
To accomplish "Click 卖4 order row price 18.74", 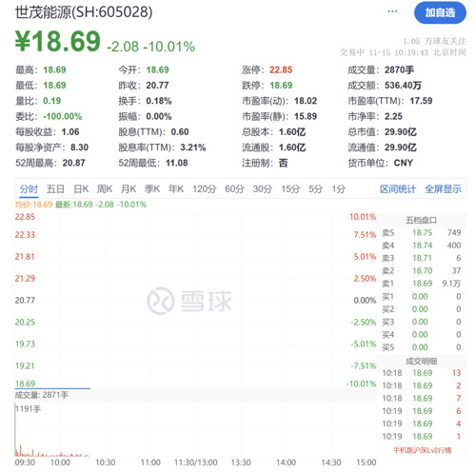I will point(423,246).
